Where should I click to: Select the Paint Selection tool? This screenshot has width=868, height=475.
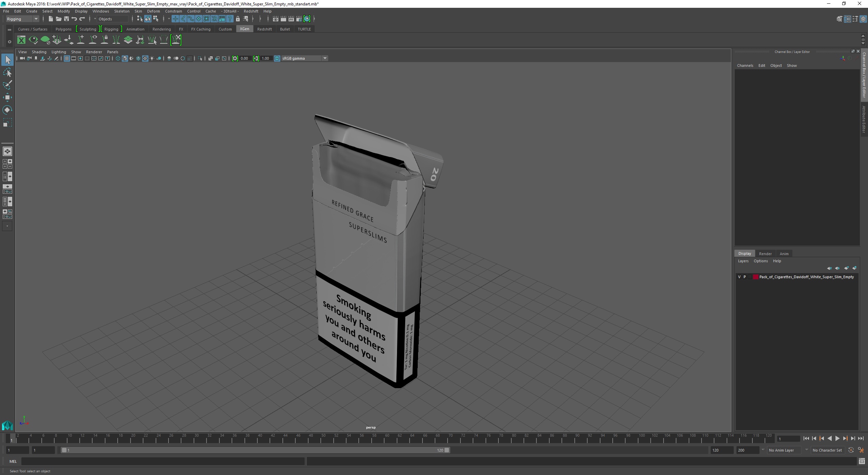7,85
